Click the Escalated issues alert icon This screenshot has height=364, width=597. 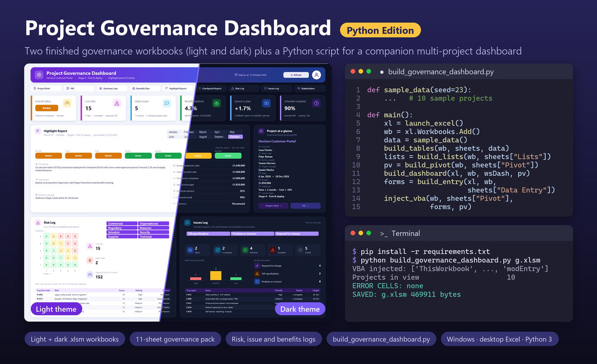tap(273, 250)
